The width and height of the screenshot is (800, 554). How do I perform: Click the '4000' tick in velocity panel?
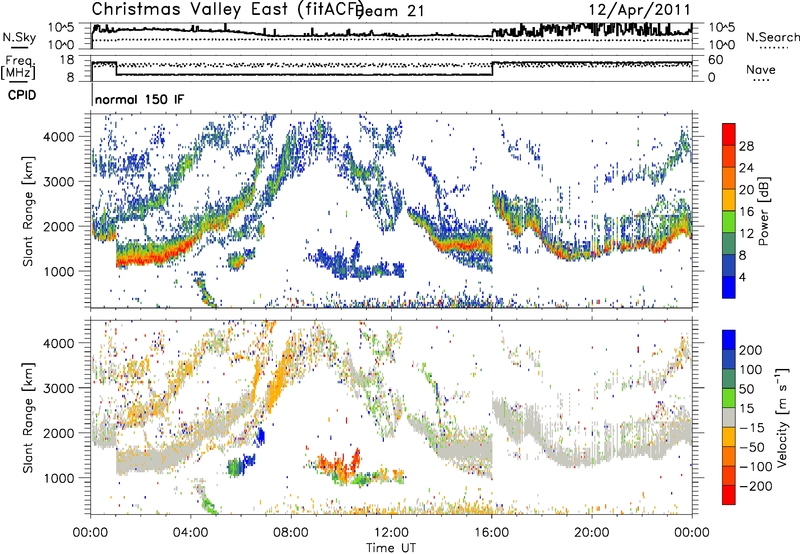coord(58,344)
